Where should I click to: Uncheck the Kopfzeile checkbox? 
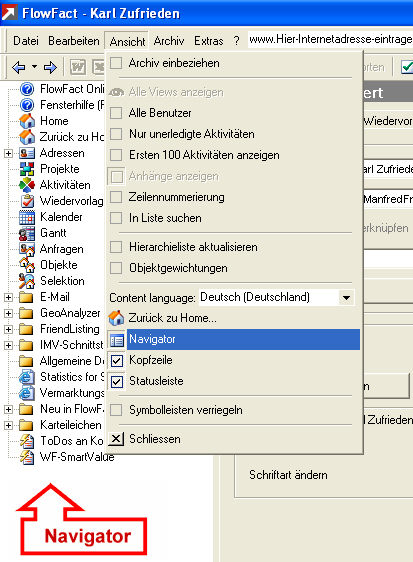(x=117, y=360)
